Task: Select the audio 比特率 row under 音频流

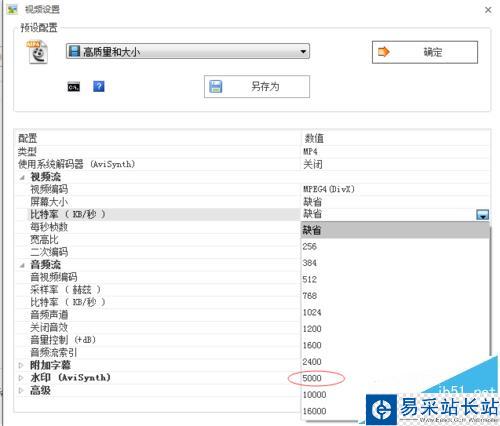Action: tap(158, 302)
